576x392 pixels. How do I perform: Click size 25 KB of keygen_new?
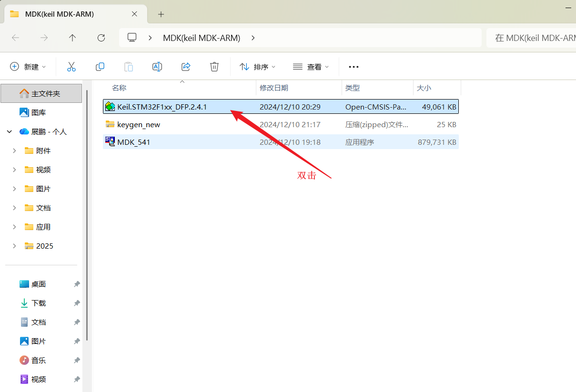click(446, 125)
